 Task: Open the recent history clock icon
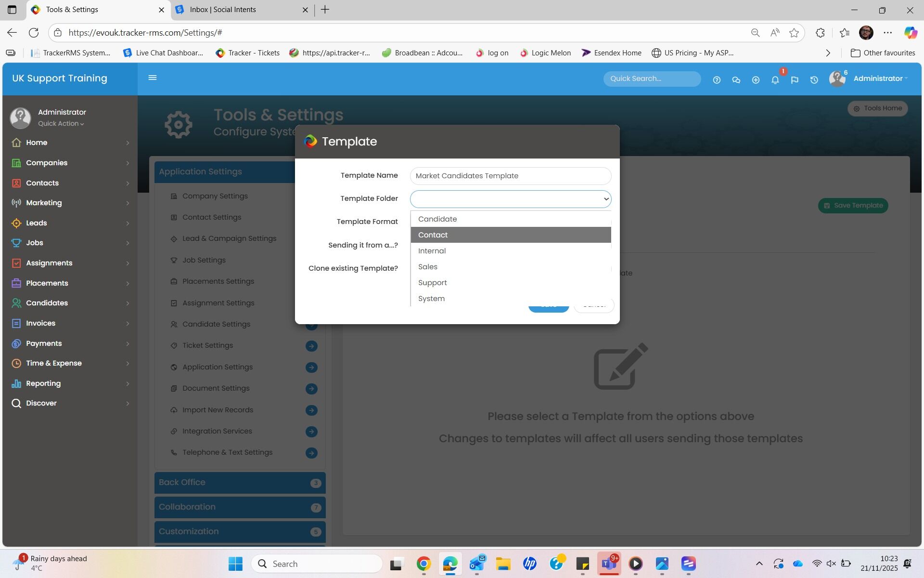pos(814,80)
